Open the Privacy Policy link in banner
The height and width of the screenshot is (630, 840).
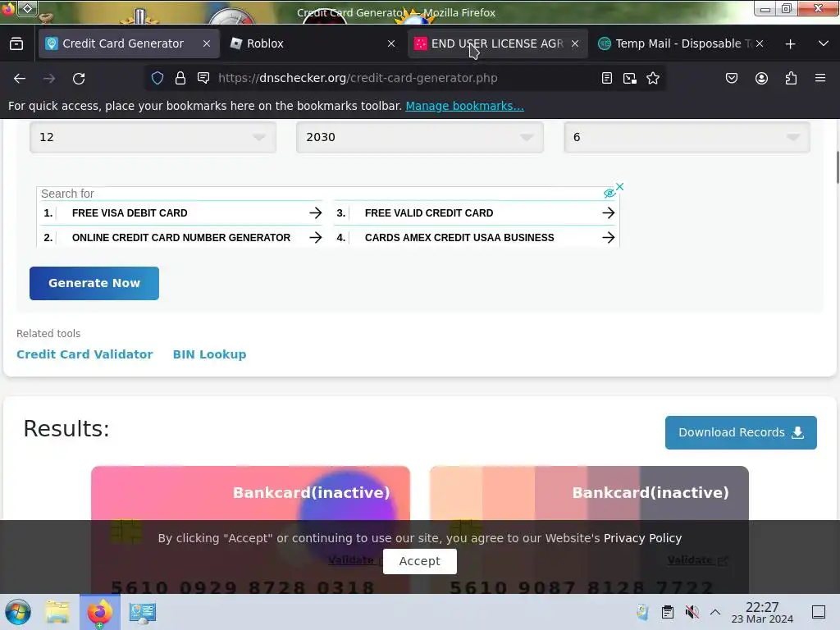(643, 538)
